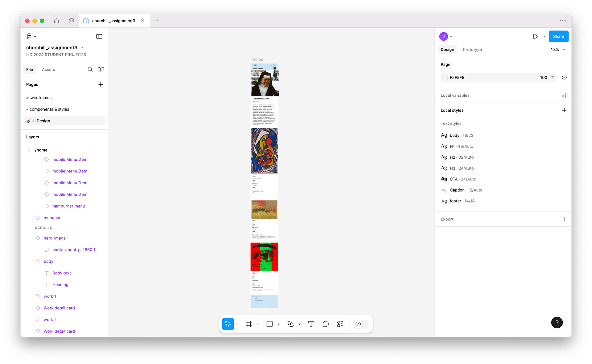Open the file name dropdown chevron
592x364 pixels.
coord(82,48)
